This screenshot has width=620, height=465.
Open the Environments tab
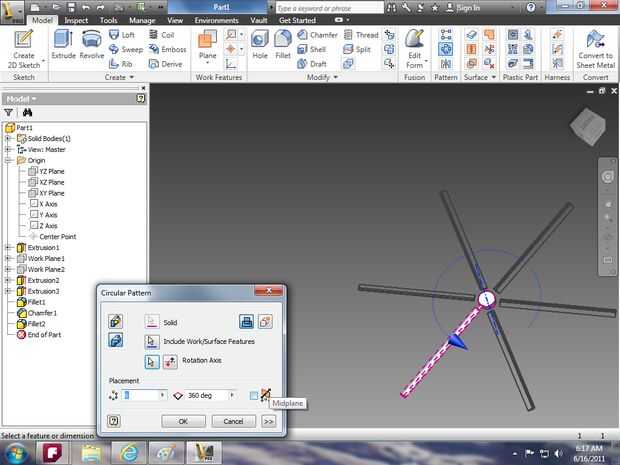tap(216, 20)
